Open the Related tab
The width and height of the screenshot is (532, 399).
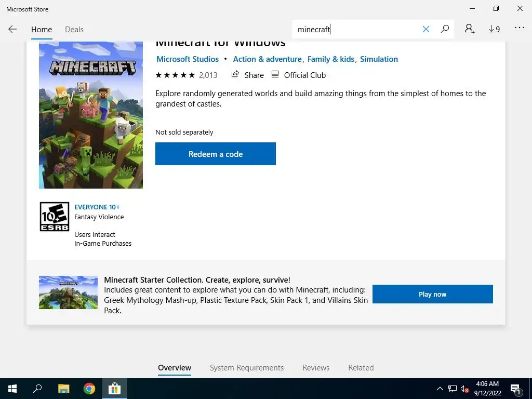coord(361,368)
